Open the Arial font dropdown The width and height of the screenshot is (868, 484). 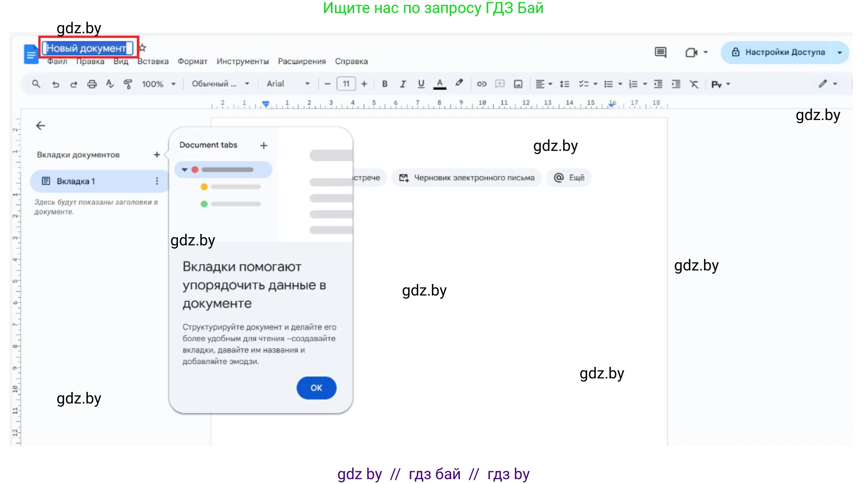tap(288, 84)
